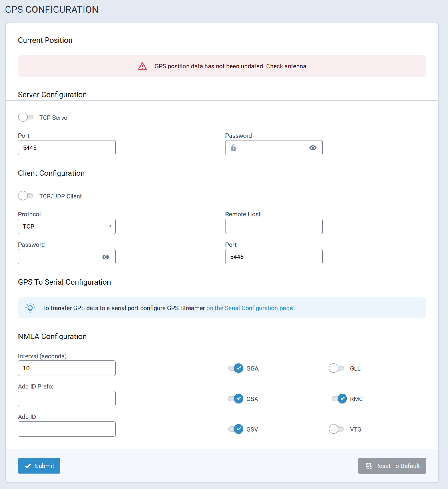Focus the Interval (seconds) field
The image size is (448, 489).
(67, 368)
